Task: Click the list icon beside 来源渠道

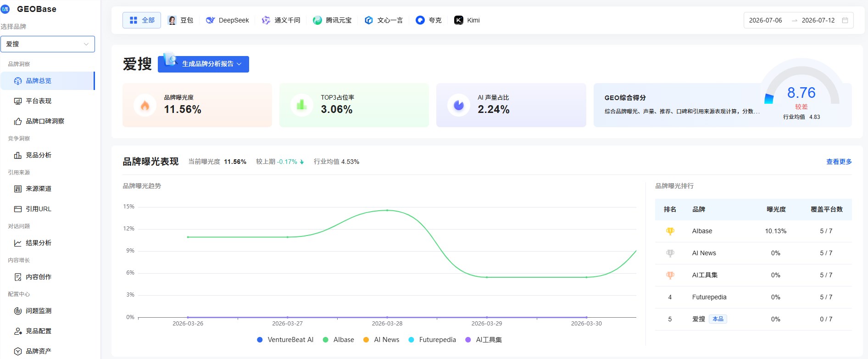Action: (18, 189)
